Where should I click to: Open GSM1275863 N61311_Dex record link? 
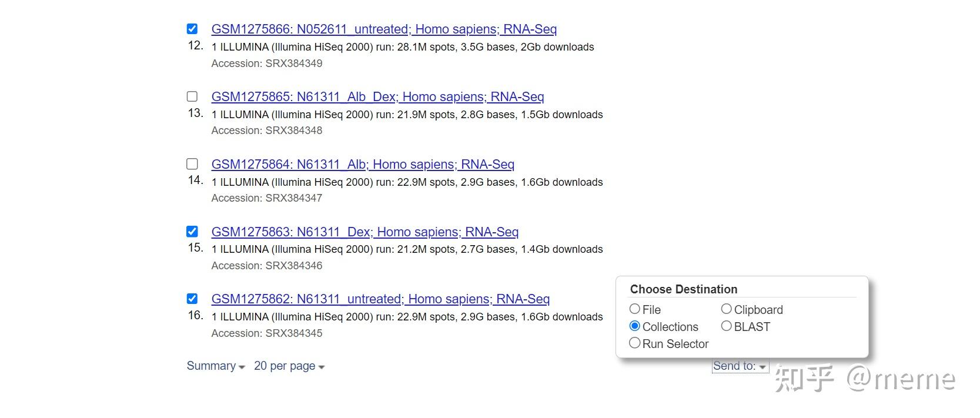(x=364, y=232)
